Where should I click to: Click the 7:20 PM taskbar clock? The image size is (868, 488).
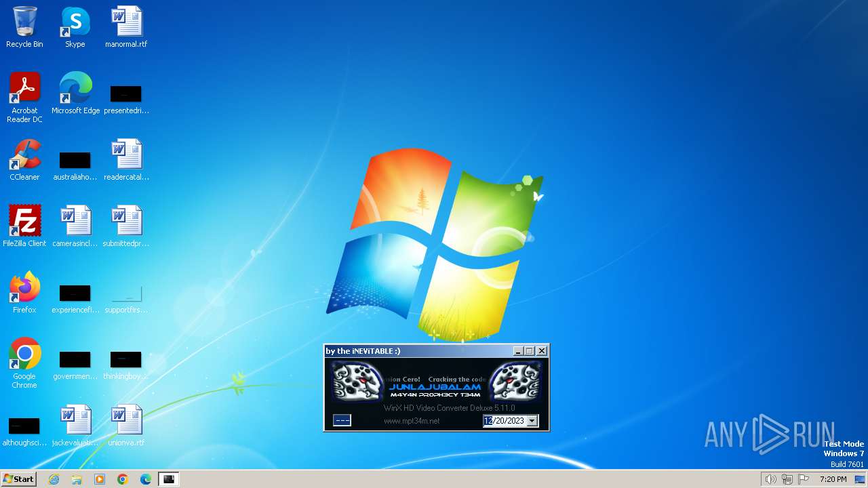coord(833,479)
